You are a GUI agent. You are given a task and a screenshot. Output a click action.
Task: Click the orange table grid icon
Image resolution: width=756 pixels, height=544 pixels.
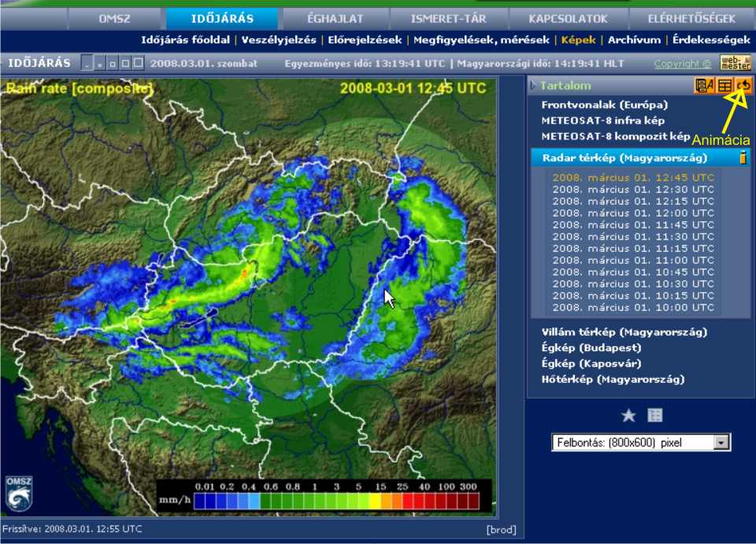724,86
